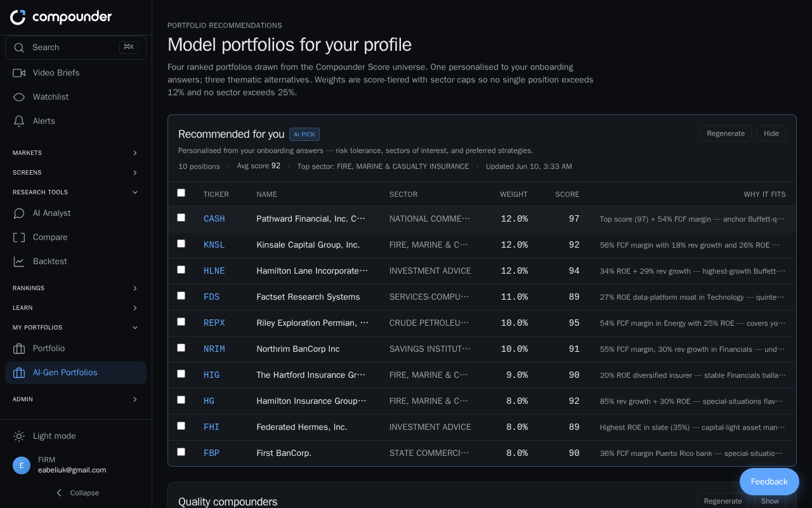Image resolution: width=812 pixels, height=508 pixels.
Task: Open Video Briefs page
Action: [75, 73]
